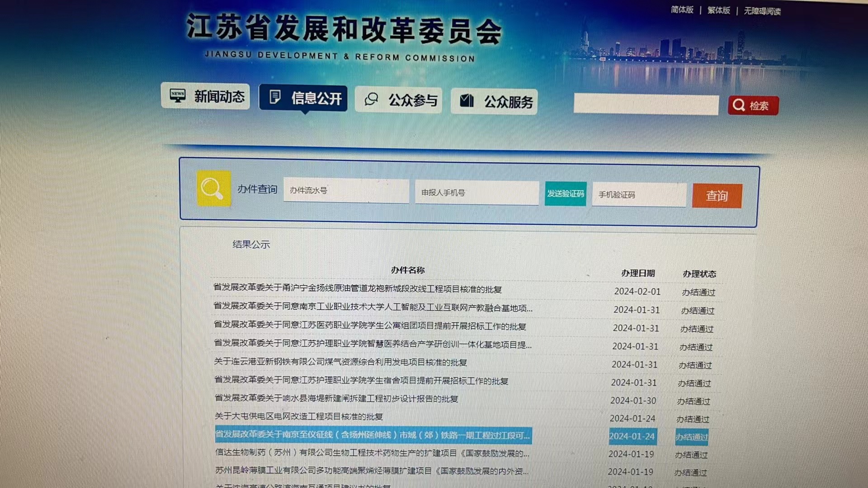Open 江苏护理职业学院学生宿舍 entry
868x488 pixels.
361,380
